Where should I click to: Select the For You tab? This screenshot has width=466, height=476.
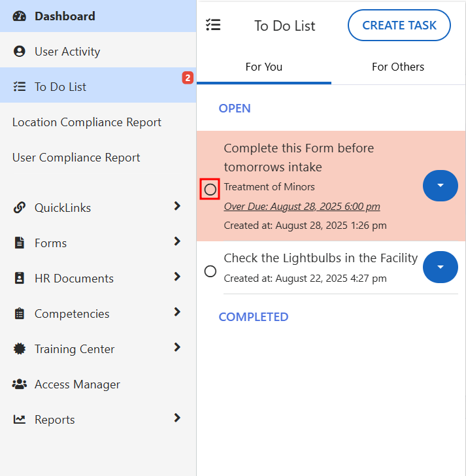[x=263, y=67]
